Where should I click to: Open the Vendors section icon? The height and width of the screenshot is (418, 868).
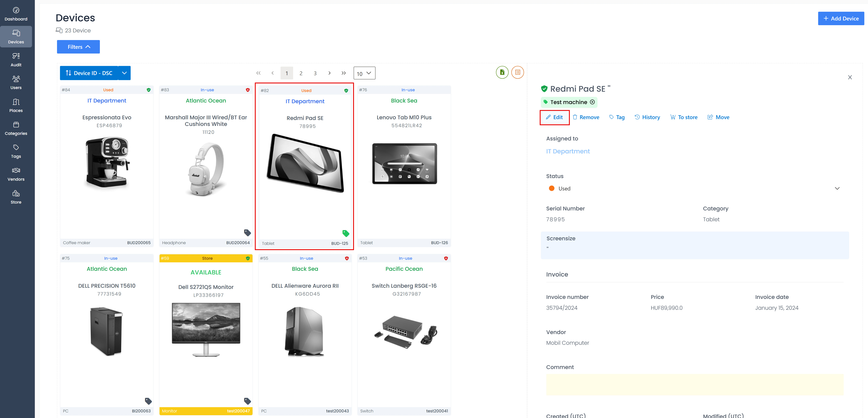(16, 170)
